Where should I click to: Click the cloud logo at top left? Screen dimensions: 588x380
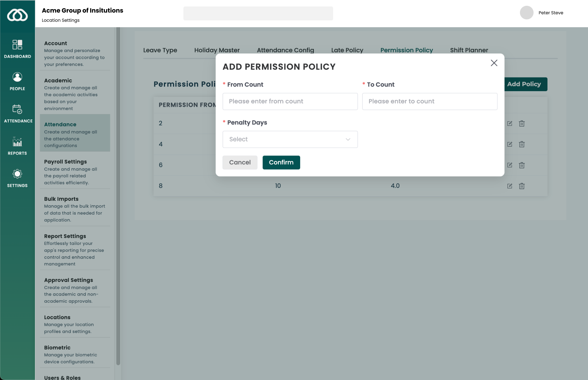click(x=17, y=15)
